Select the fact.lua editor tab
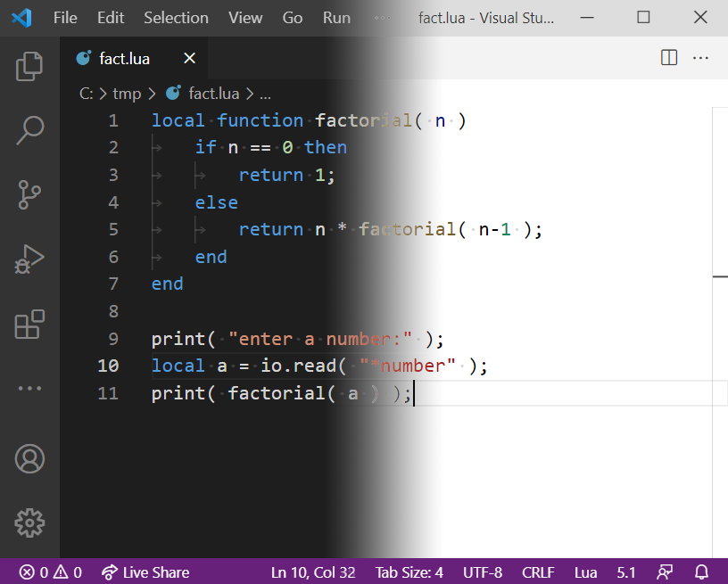The width and height of the screenshot is (728, 584). tap(134, 59)
